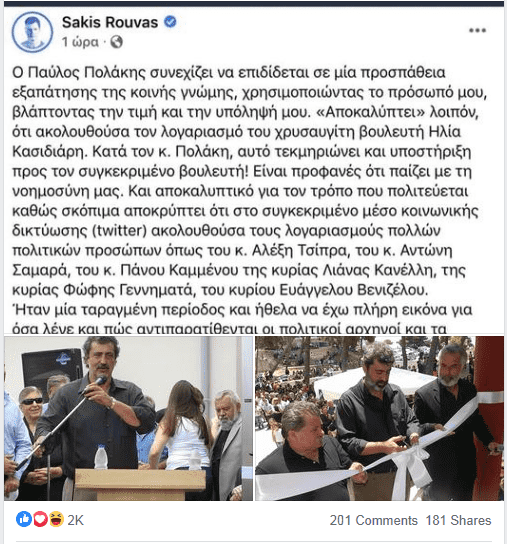Click the public globe privacy icon
The image size is (507, 544).
[117, 42]
